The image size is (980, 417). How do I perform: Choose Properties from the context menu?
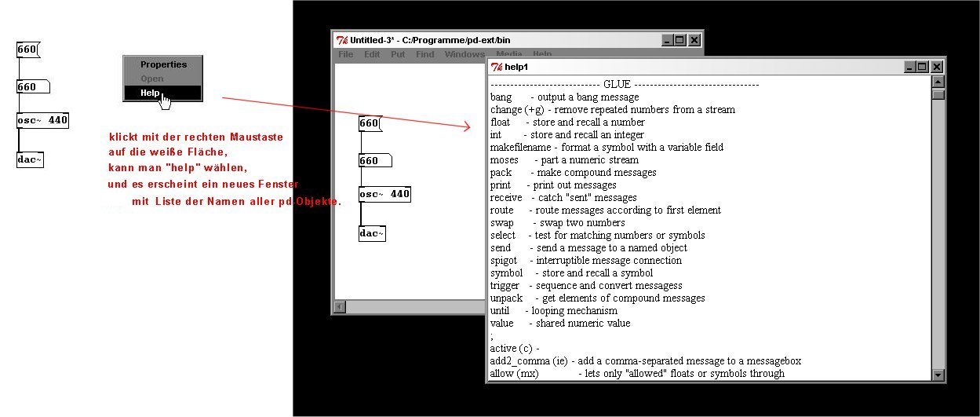(163, 64)
